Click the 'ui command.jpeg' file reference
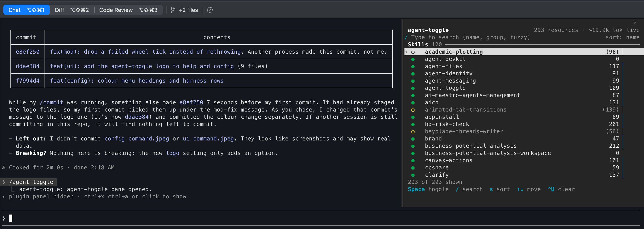Image resolution: width=644 pixels, height=229 pixels. 208,139
